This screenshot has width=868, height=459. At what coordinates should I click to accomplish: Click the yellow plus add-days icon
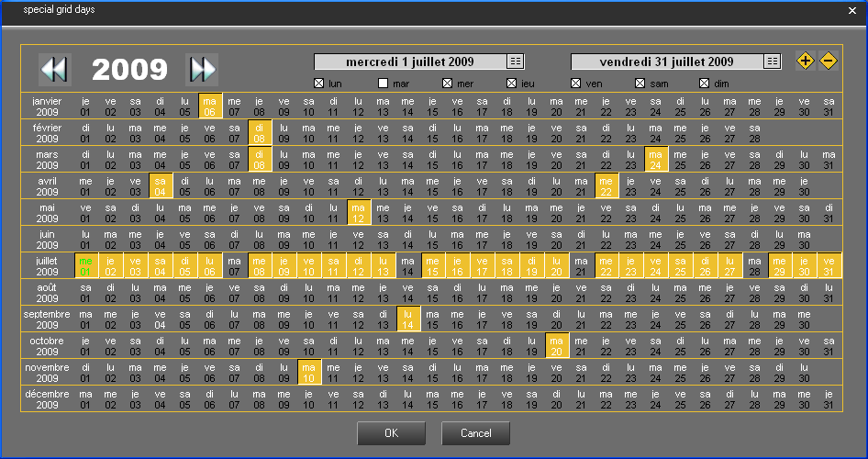806,62
